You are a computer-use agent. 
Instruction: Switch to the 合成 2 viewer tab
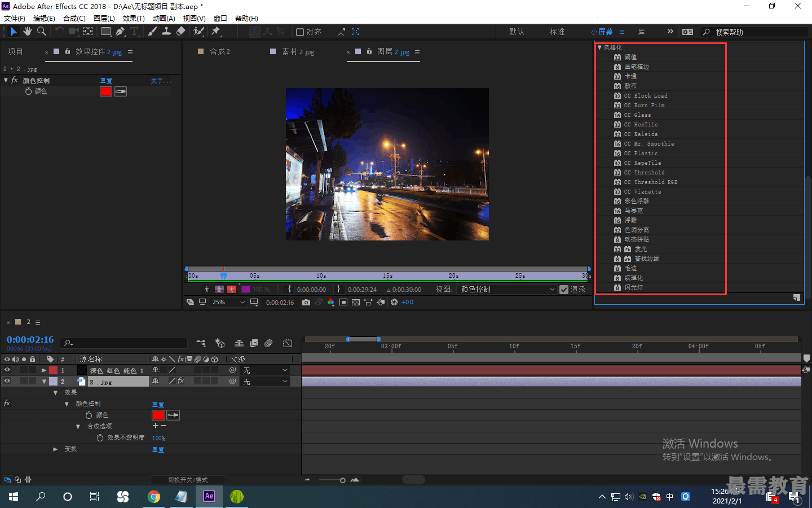(x=220, y=52)
